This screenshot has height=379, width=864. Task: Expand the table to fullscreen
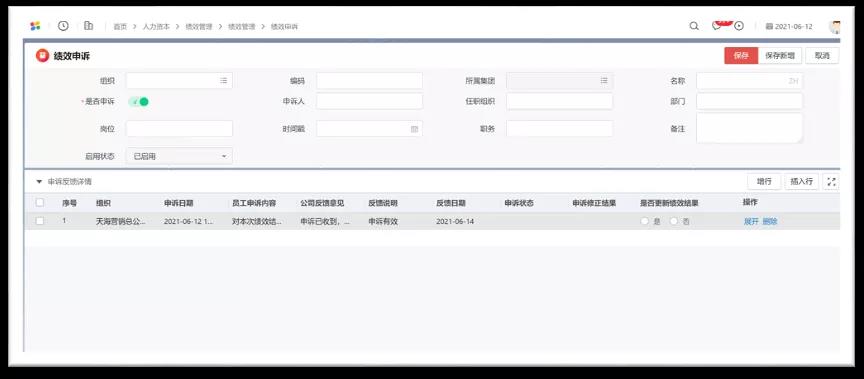(831, 181)
